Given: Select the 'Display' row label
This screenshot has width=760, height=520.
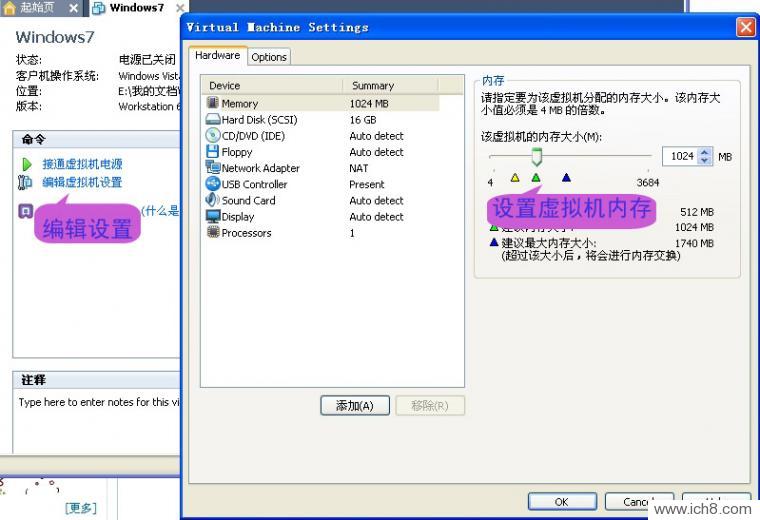Looking at the screenshot, I should coord(238,217).
